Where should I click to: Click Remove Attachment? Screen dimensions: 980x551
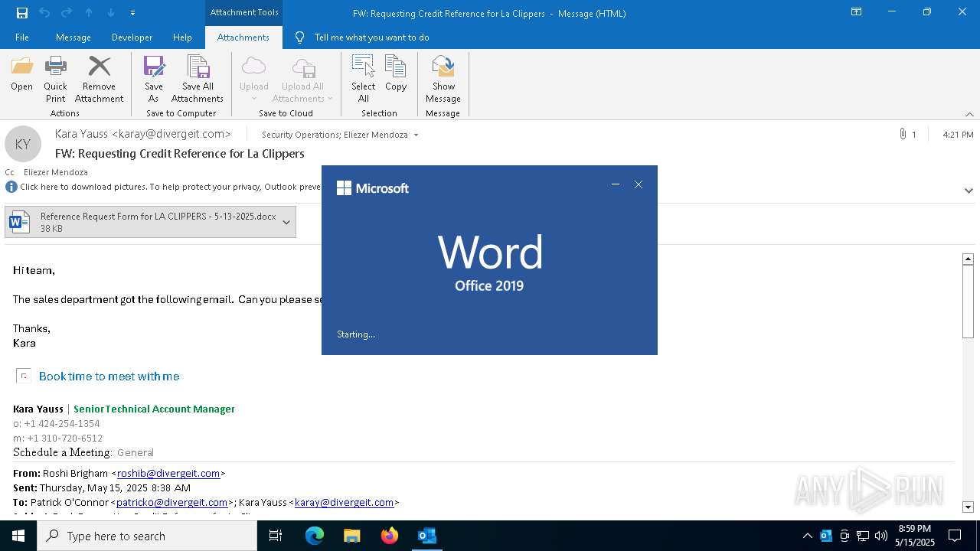click(99, 80)
